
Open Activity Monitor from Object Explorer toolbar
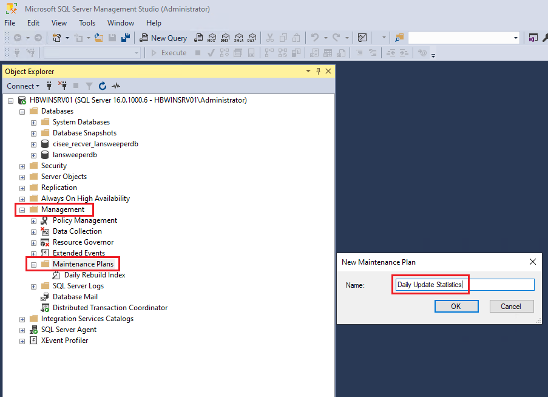click(x=116, y=86)
